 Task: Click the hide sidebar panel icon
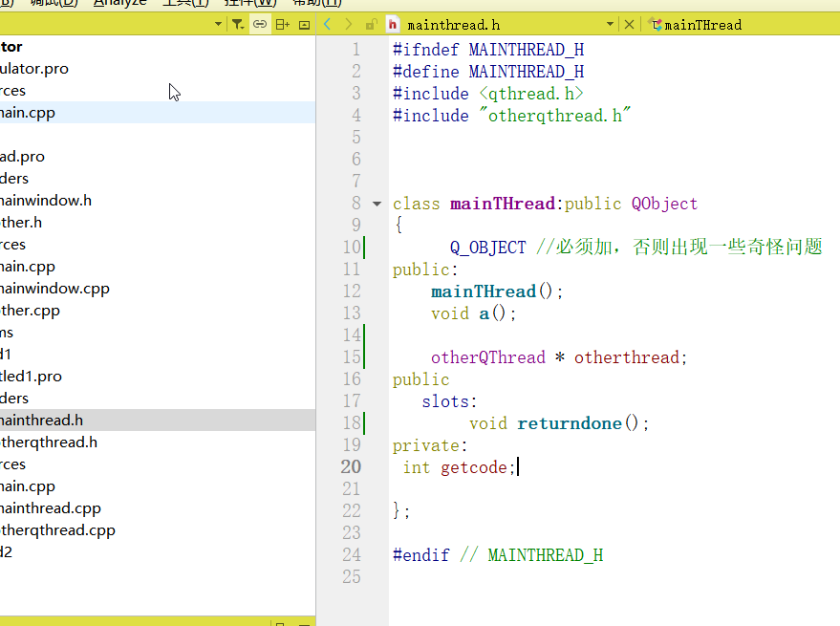coord(304,25)
